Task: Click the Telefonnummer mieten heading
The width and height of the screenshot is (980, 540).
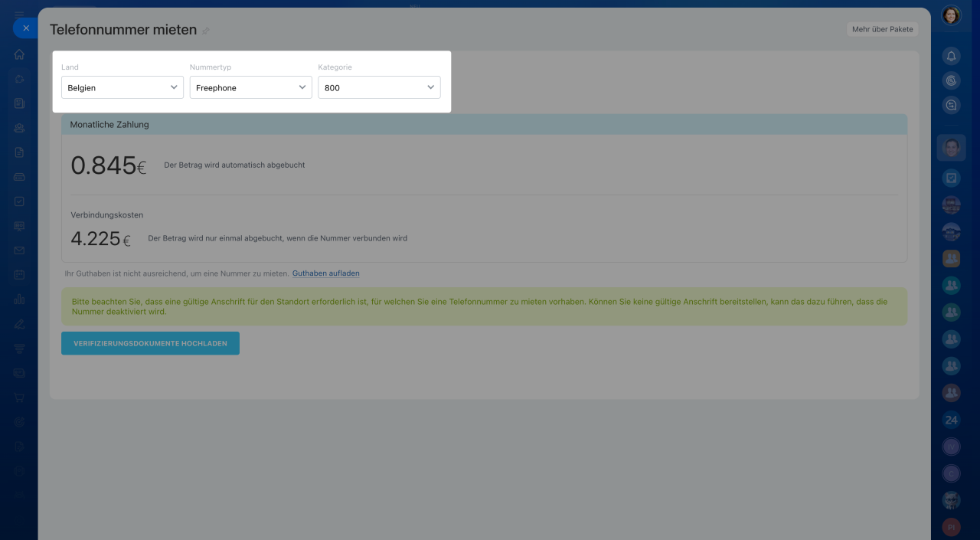Action: 123,30
